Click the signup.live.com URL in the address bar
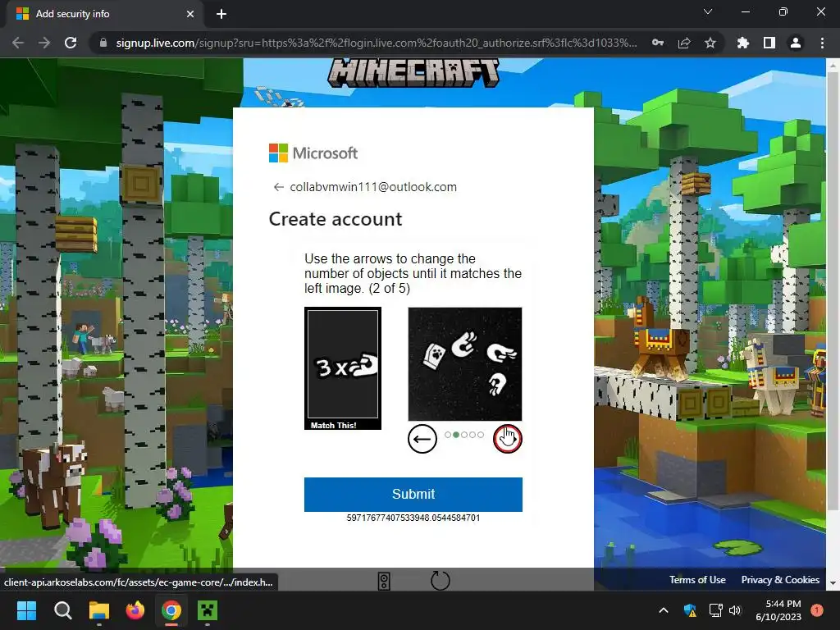This screenshot has height=630, width=840. 376,43
